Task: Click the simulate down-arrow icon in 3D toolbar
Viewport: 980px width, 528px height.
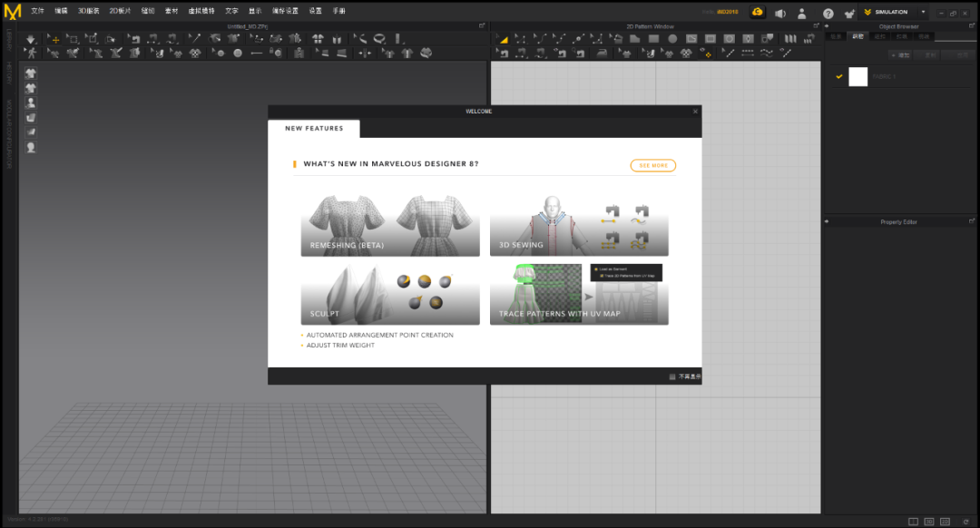Action: point(31,39)
